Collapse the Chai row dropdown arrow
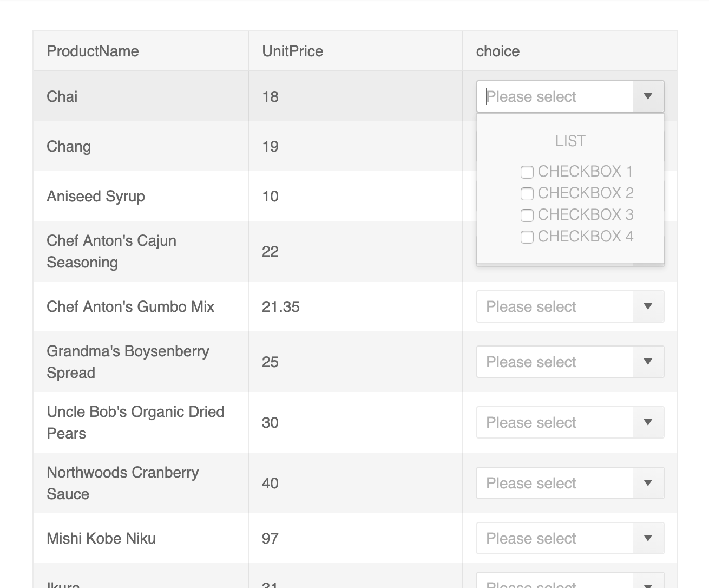This screenshot has height=588, width=709. pos(648,97)
